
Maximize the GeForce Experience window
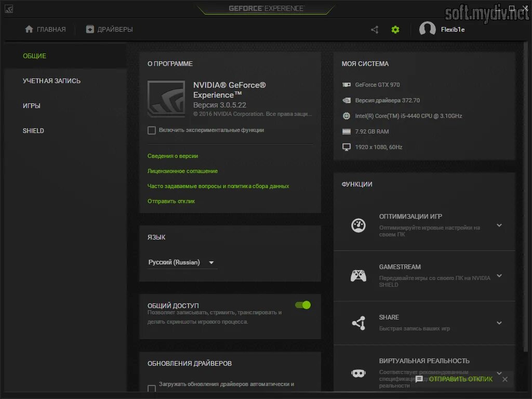coord(512,8)
